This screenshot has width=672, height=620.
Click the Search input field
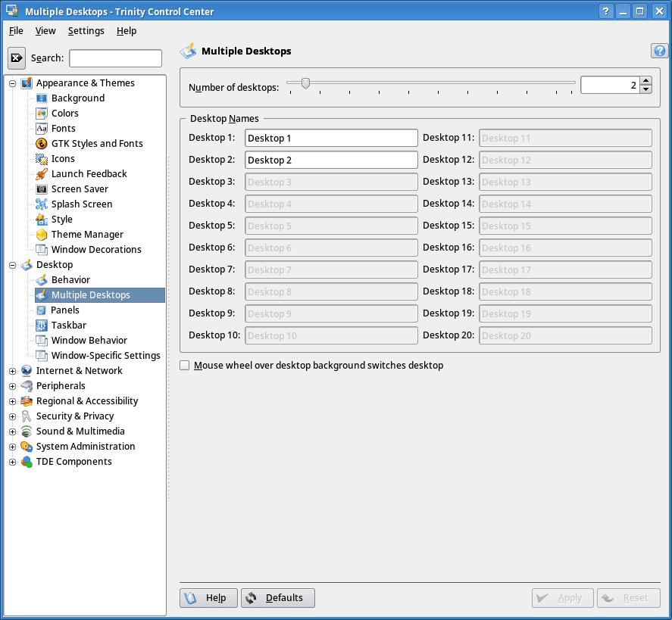click(x=116, y=58)
